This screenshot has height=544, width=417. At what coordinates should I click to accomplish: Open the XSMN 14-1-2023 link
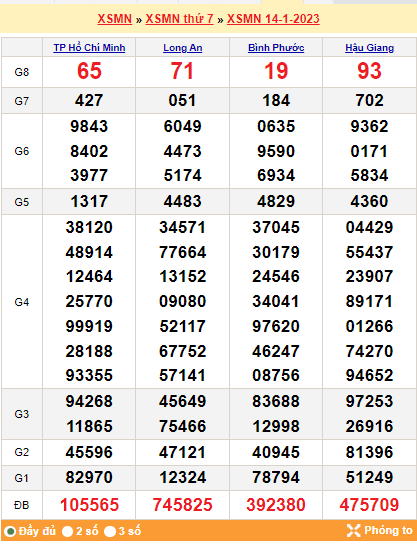pyautogui.click(x=273, y=19)
